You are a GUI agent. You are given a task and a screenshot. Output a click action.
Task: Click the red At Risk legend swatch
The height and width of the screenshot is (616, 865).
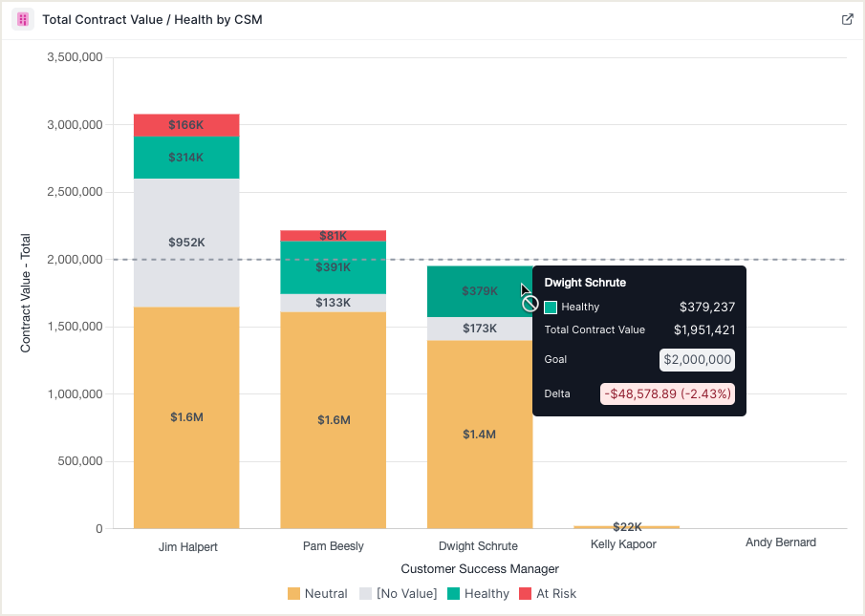[525, 594]
